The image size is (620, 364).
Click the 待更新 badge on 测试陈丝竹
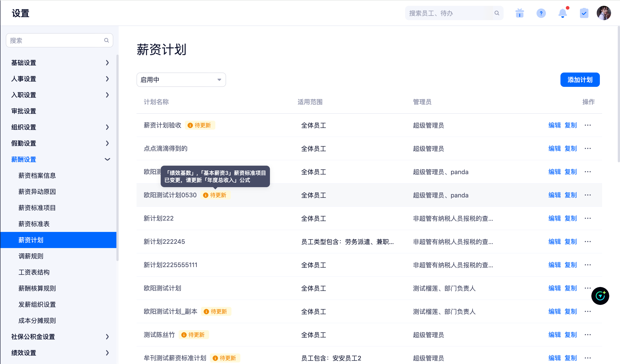coord(193,335)
